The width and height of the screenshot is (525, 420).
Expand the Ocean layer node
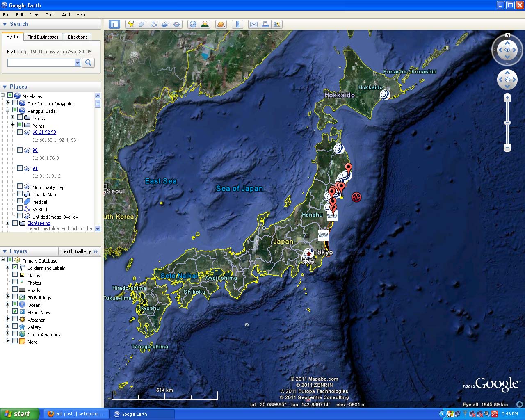(7, 304)
